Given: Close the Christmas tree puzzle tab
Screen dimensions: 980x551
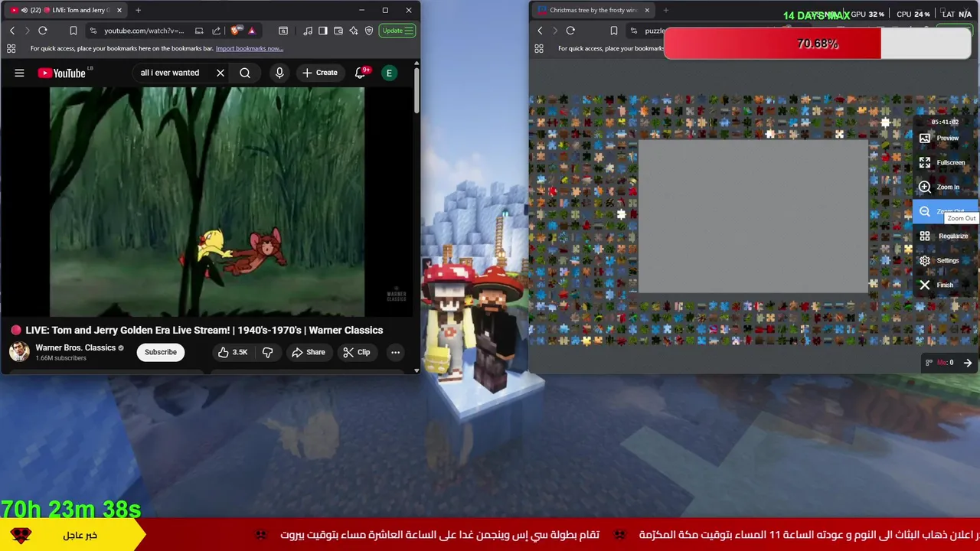Looking at the screenshot, I should coord(647,10).
